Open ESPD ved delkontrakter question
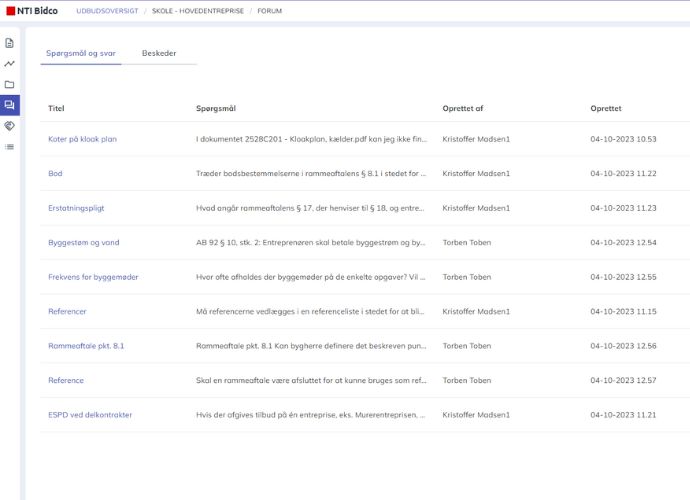Screen dimensions: 690x500 pos(90,415)
